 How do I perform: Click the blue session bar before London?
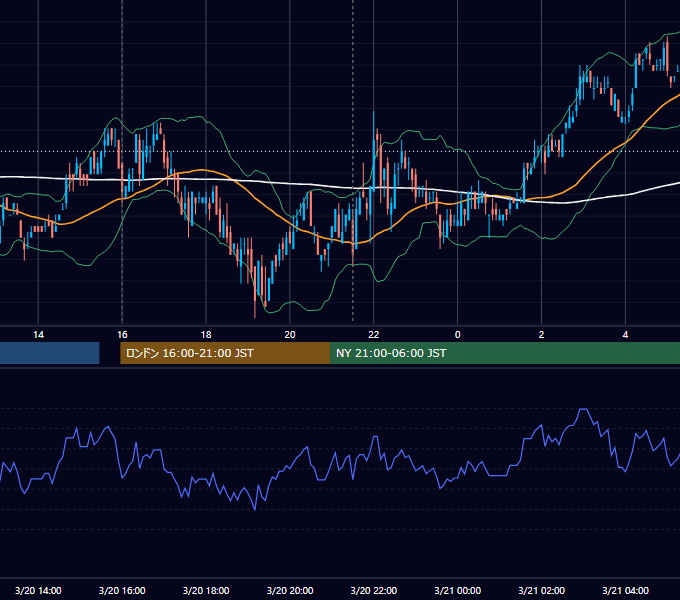(x=49, y=353)
